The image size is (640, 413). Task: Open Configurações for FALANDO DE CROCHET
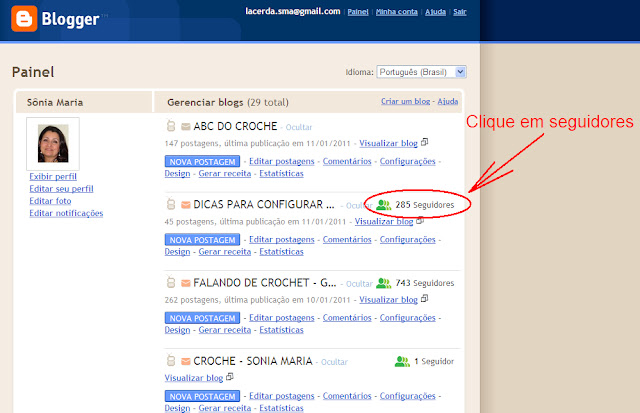pyautogui.click(x=407, y=318)
